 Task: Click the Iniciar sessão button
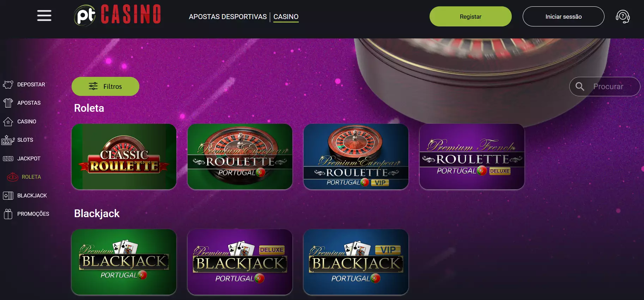point(563,17)
